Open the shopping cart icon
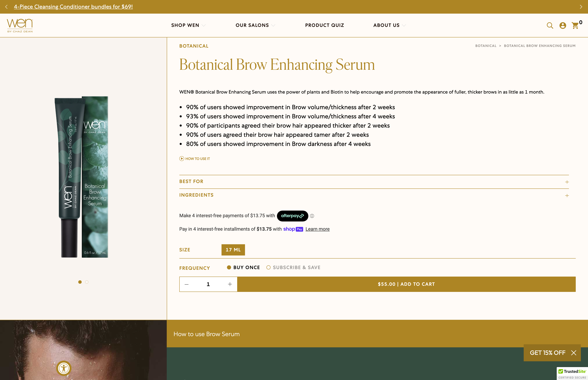Image resolution: width=588 pixels, height=380 pixels. [575, 25]
